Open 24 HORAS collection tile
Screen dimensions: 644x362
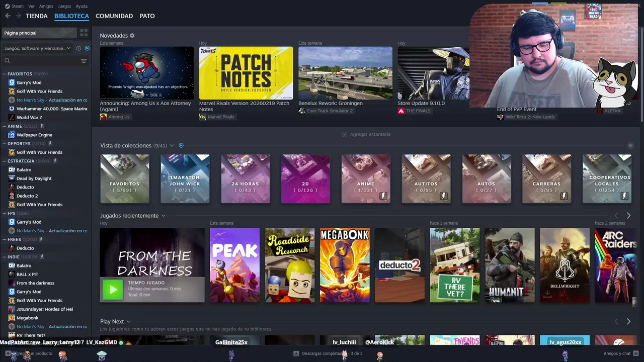point(245,178)
